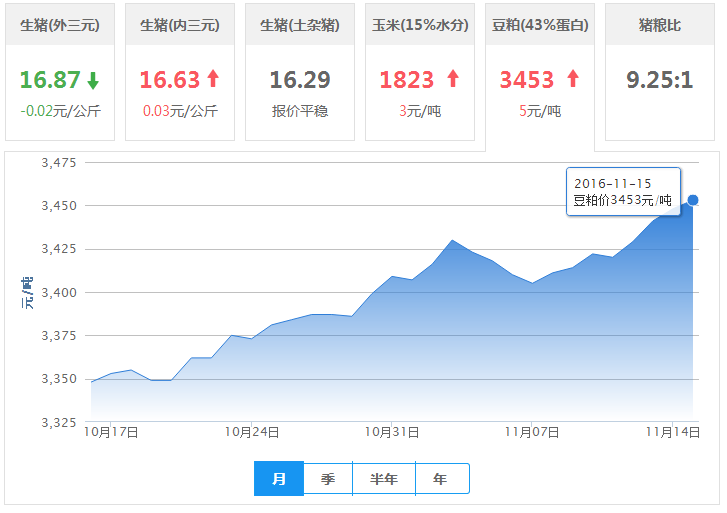Click the 3元/吨 change text
Screen dimensions: 727x513
[420, 111]
